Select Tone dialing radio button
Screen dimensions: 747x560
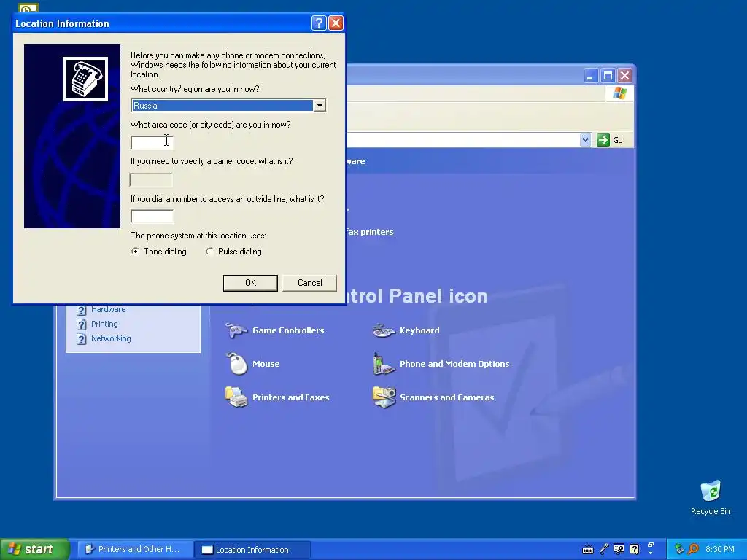(x=135, y=252)
